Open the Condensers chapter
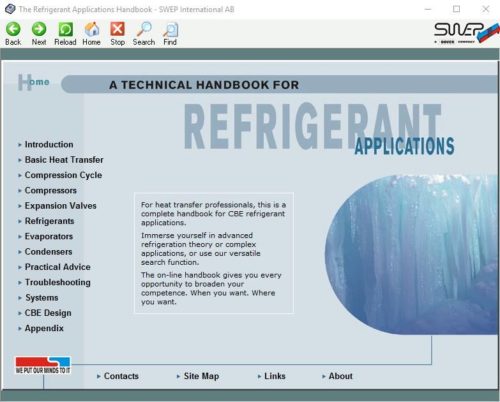This screenshot has height=402, width=500. (x=48, y=252)
